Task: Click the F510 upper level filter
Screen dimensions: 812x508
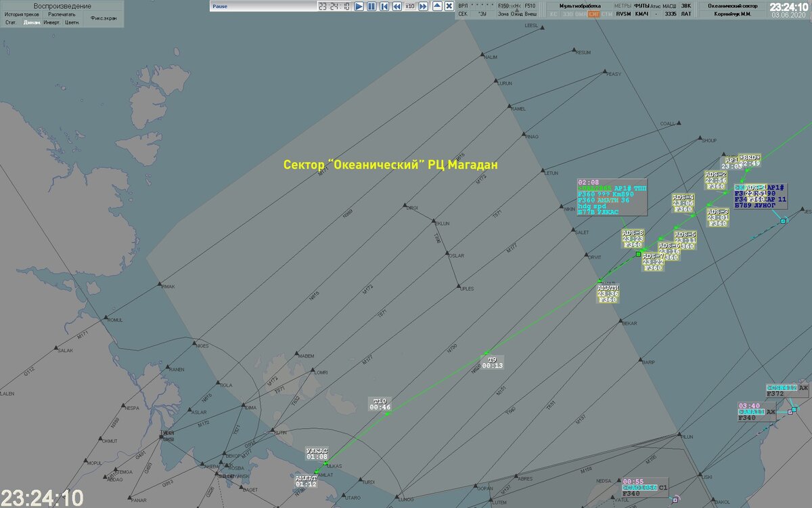Action: click(530, 5)
